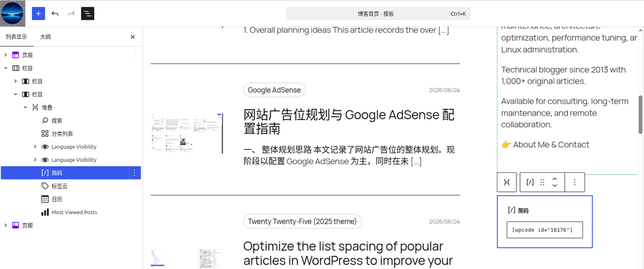Select second Language Visibility eye icon
Viewport: 644px width, 269px height.
click(x=45, y=160)
